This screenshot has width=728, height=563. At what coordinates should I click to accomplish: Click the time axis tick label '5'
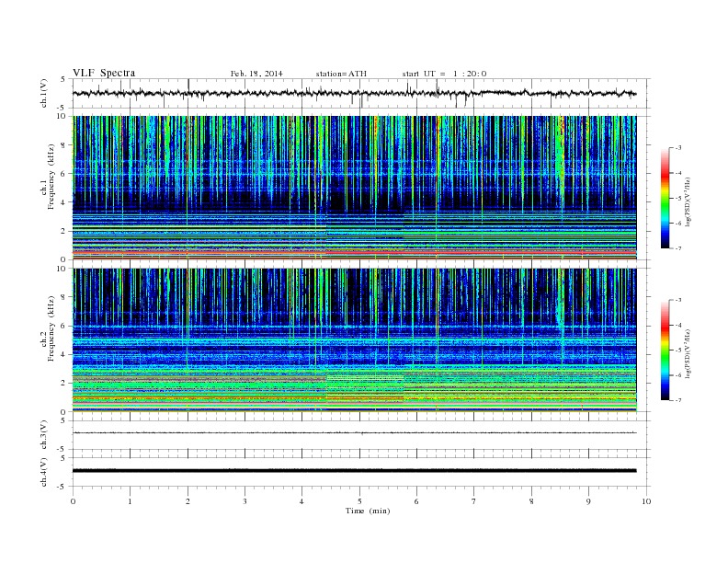click(x=359, y=501)
